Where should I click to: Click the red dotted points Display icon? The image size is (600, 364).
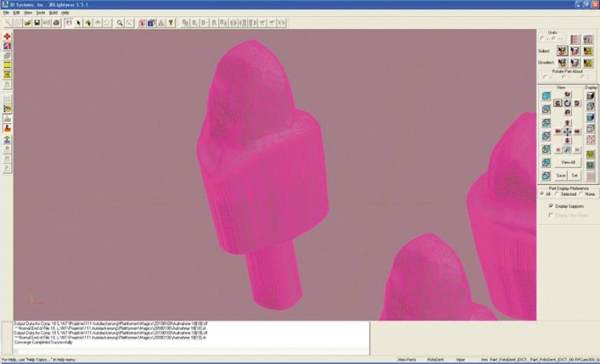tap(590, 139)
